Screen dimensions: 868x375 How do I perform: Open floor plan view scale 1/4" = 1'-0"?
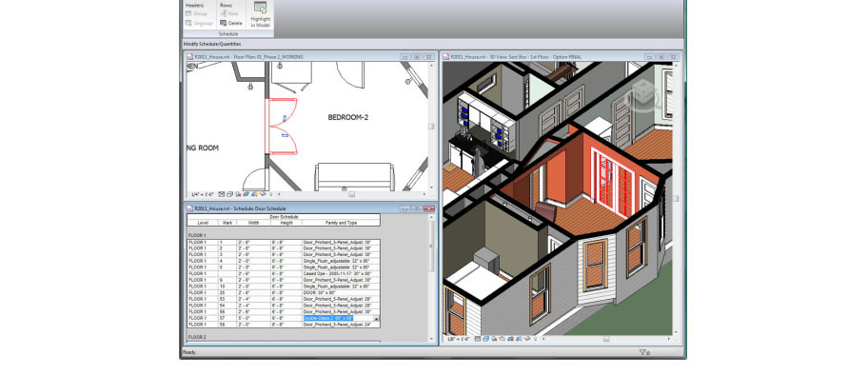tap(202, 194)
